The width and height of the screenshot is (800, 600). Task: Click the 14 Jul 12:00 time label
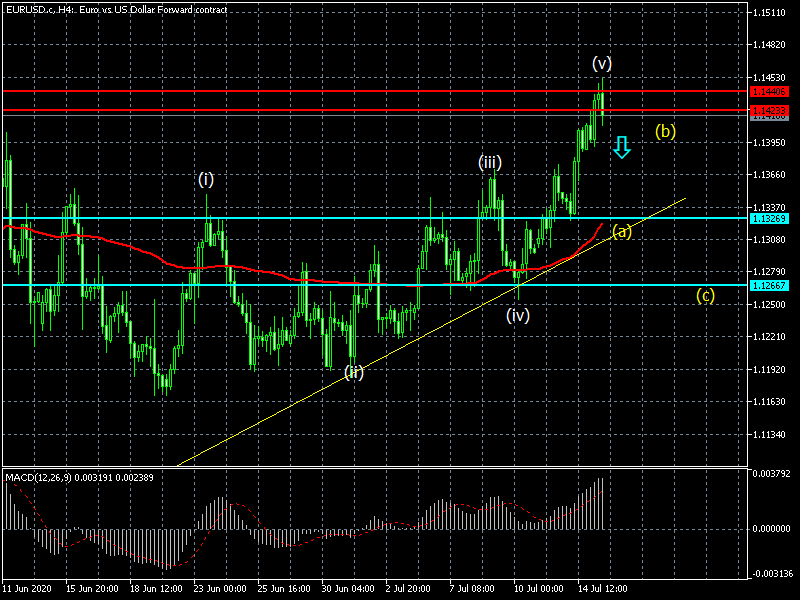603,588
